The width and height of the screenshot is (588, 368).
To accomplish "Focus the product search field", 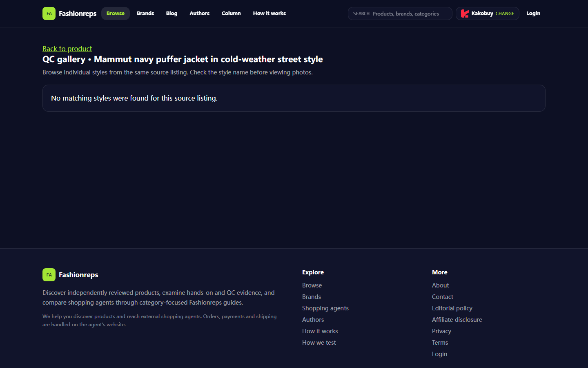I will tap(400, 13).
